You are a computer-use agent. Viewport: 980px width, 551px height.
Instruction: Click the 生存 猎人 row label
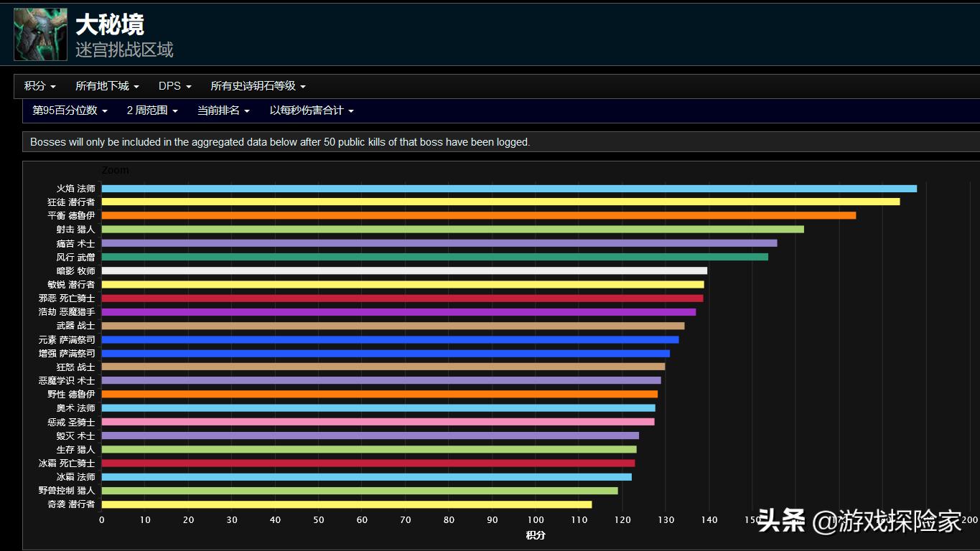point(76,450)
